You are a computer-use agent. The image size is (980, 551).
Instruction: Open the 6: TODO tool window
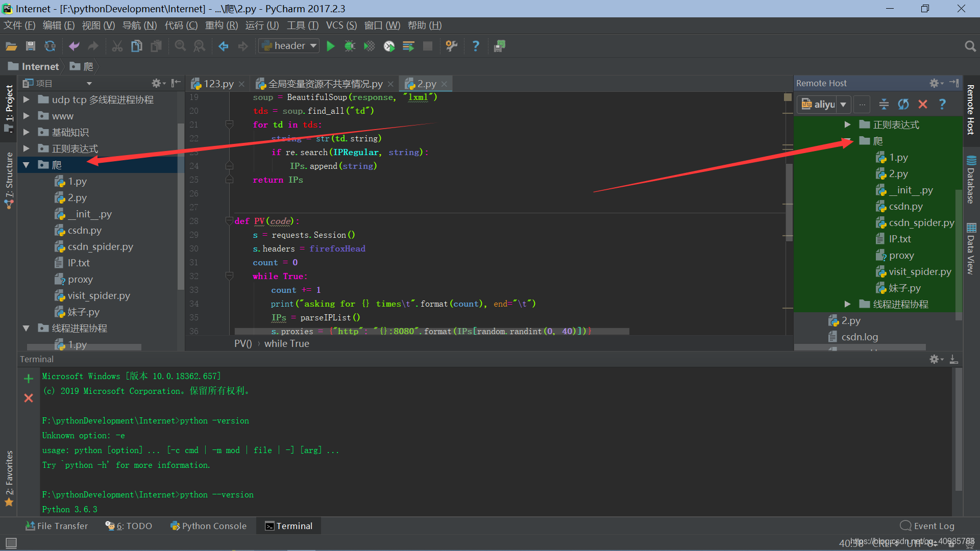pyautogui.click(x=129, y=526)
